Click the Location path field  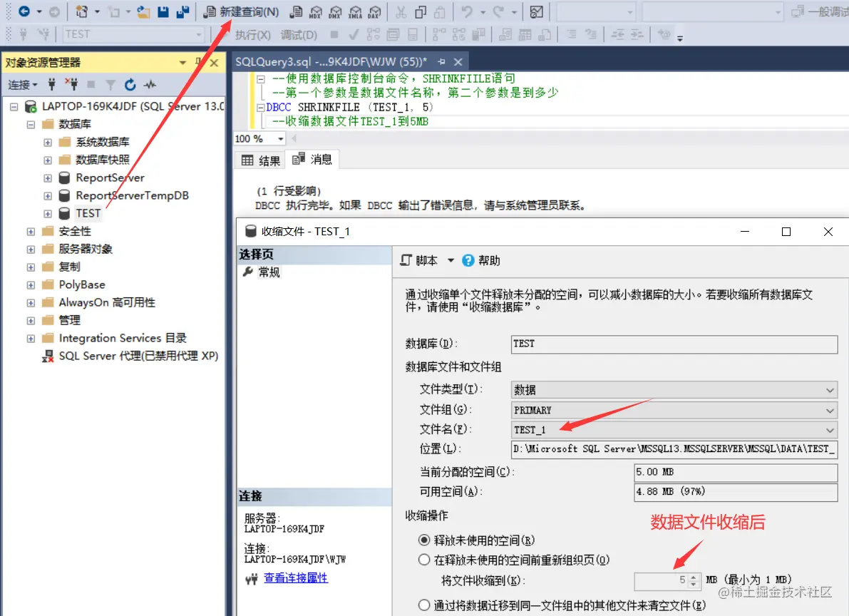click(x=674, y=448)
